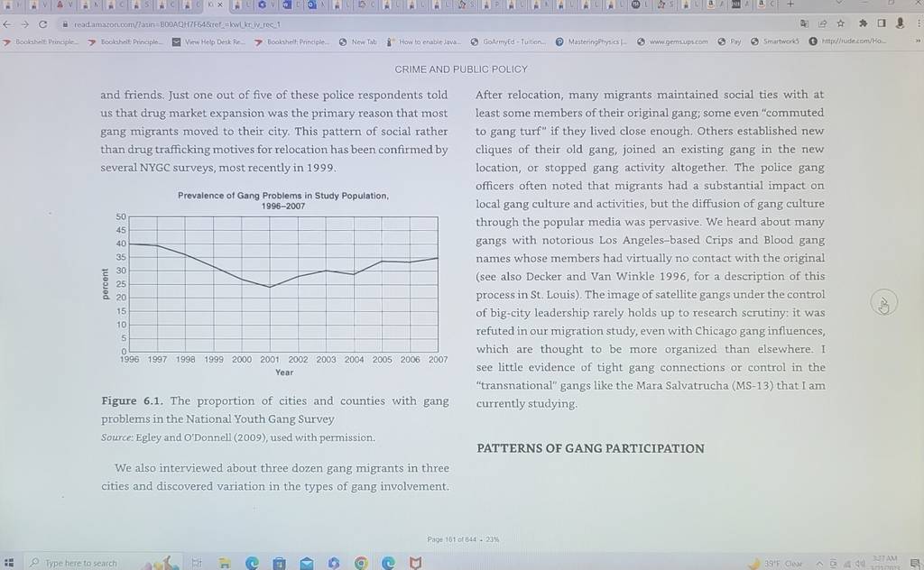Open a new browser tab with plus
The width and height of the screenshot is (924, 570).
(x=790, y=5)
